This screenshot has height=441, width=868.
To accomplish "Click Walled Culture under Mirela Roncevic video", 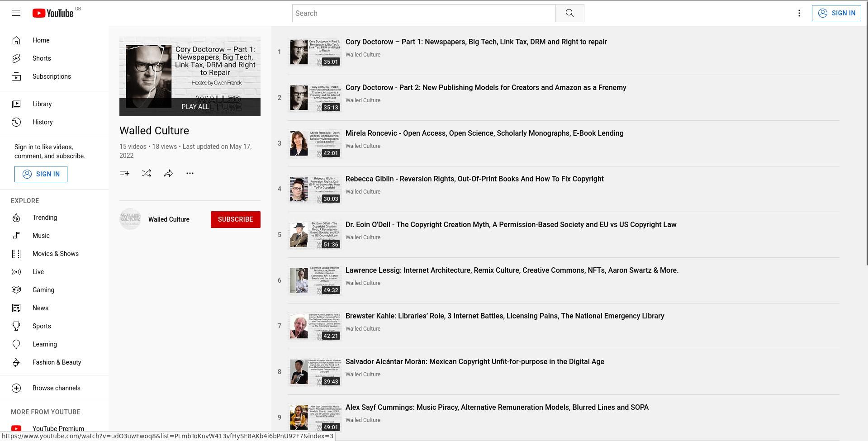I will [363, 146].
